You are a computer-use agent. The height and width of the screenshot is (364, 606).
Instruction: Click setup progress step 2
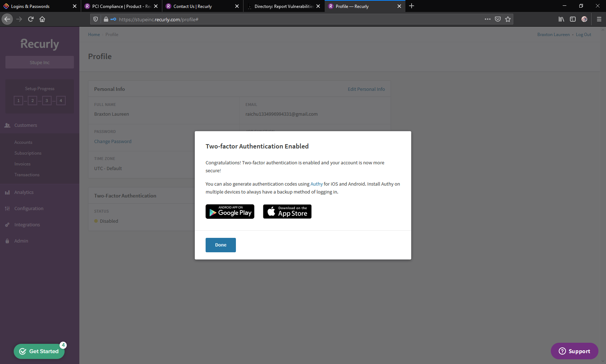[x=32, y=101]
